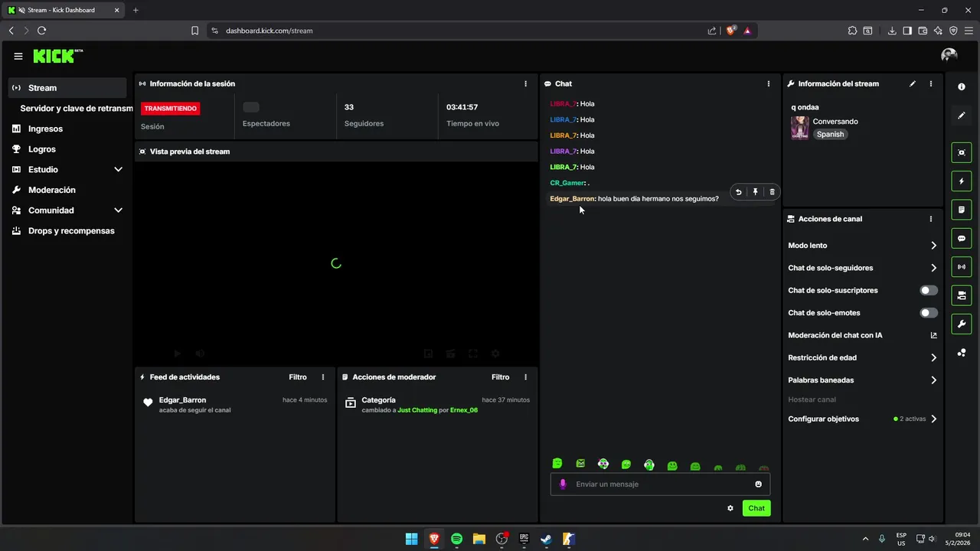The width and height of the screenshot is (980, 551).
Task: Open chat settings gear icon
Action: click(x=730, y=508)
